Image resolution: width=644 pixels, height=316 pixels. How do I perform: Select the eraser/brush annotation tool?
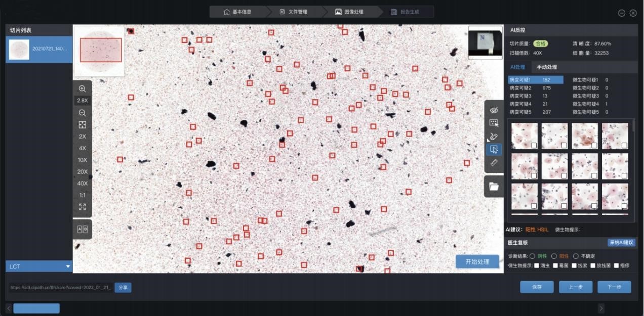coord(494,136)
